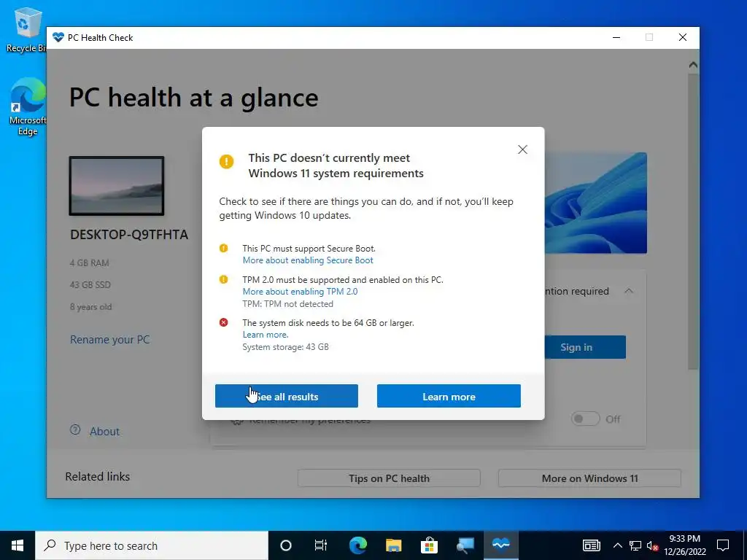Open Microsoft Edge desktop shortcut
This screenshot has height=560, width=747.
point(28,106)
